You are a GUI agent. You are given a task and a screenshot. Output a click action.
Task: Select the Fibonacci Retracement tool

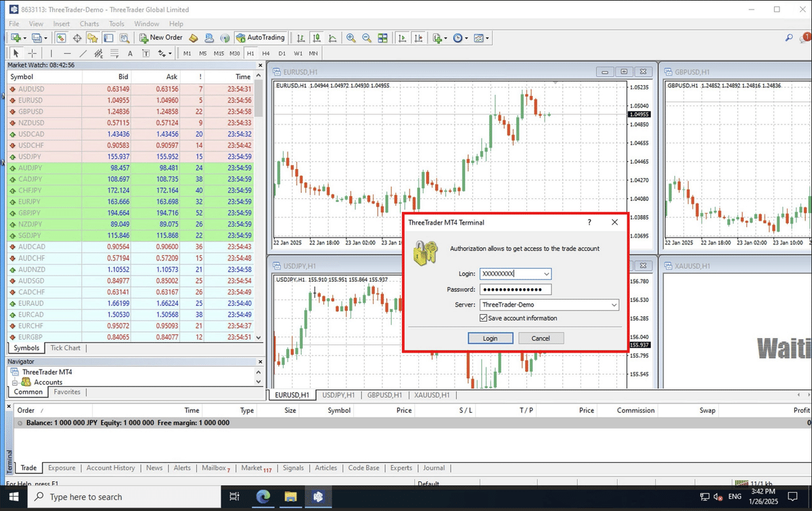tap(114, 53)
